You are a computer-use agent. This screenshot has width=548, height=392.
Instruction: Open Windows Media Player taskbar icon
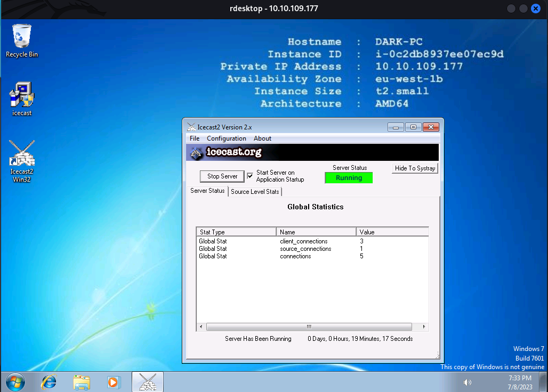pos(114,382)
